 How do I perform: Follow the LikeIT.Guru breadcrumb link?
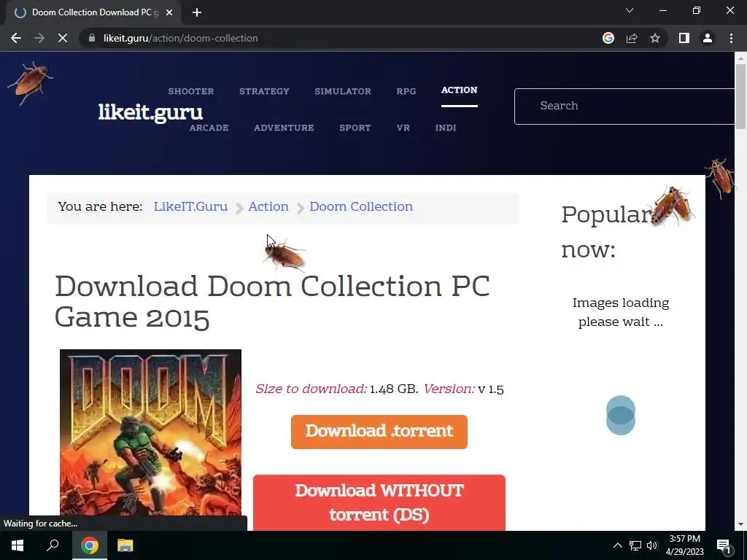coord(190,206)
